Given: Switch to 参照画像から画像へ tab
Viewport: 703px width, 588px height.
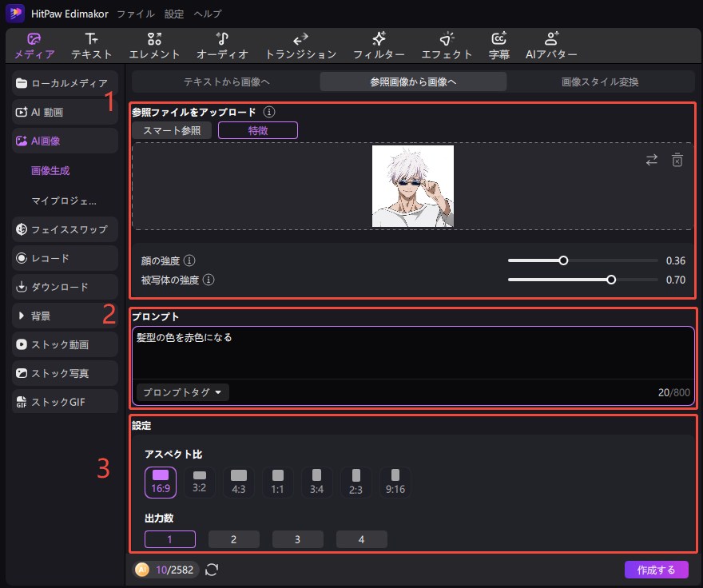Looking at the screenshot, I should point(413,81).
